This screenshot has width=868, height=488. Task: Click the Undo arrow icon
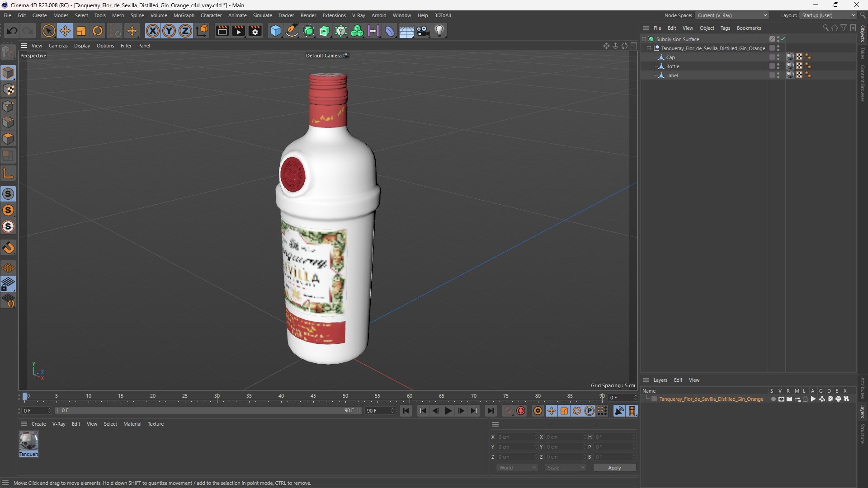(x=12, y=31)
